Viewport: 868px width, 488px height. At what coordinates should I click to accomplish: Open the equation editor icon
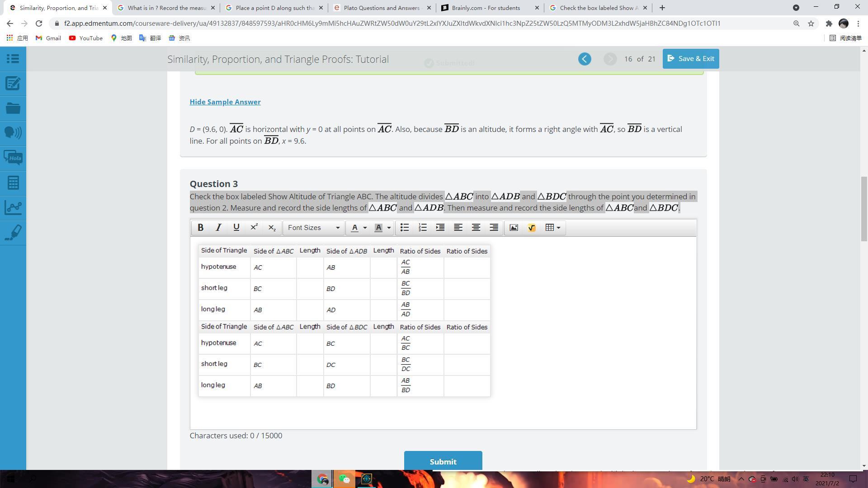tap(532, 228)
